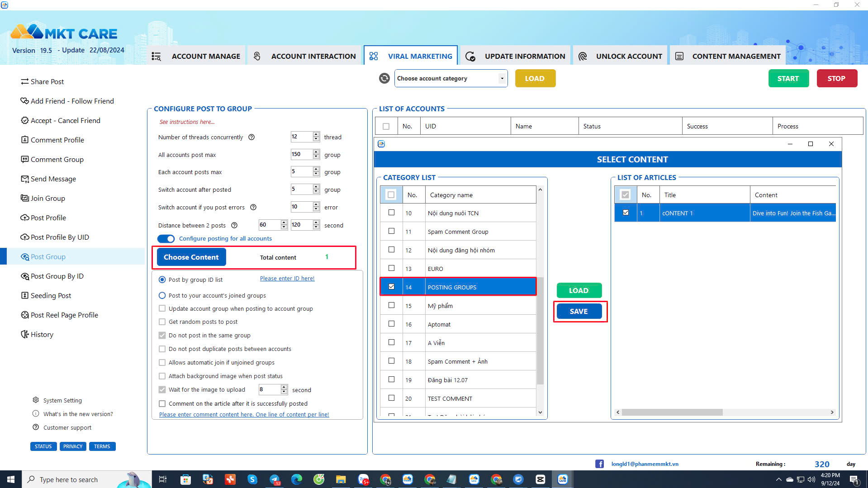Image resolution: width=868 pixels, height=488 pixels.
Task: Select the Join Group sidebar icon
Action: (x=25, y=198)
